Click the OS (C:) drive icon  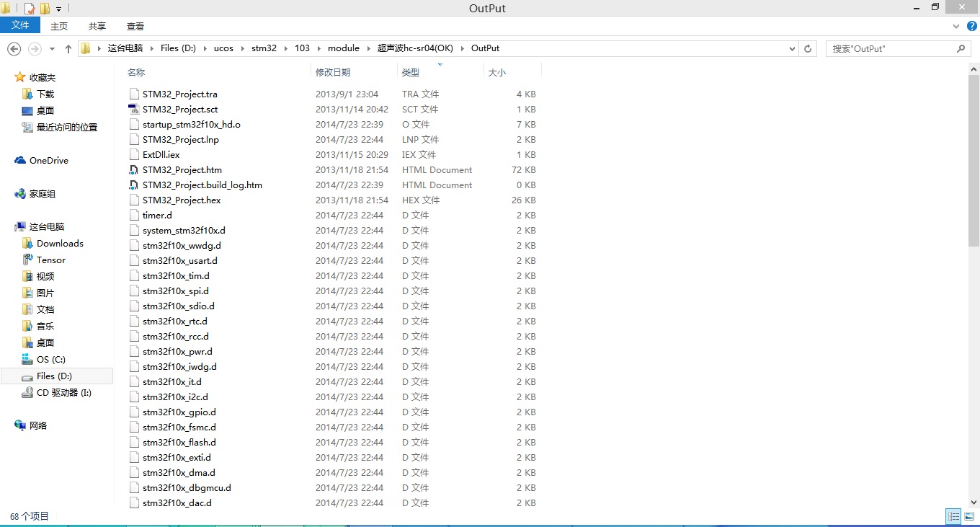click(27, 359)
